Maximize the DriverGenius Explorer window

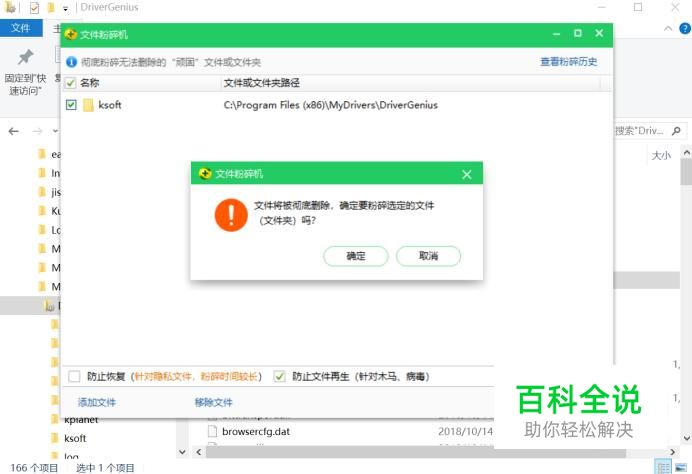638,7
